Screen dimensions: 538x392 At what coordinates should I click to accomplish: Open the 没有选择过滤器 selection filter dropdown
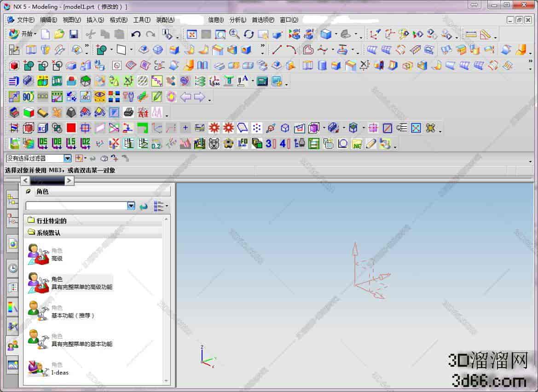point(68,158)
